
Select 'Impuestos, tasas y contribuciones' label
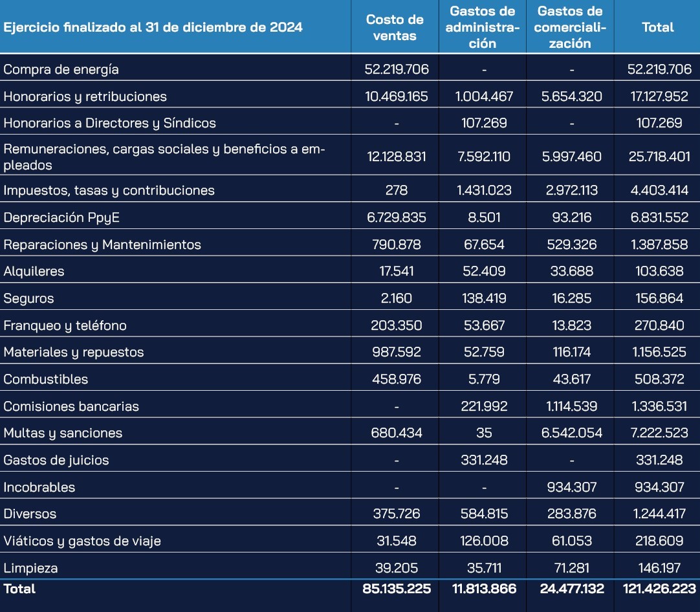pyautogui.click(x=109, y=191)
